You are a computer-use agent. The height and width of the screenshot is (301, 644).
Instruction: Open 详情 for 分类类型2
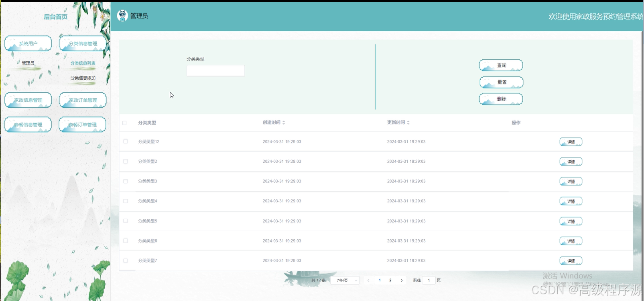tap(571, 162)
